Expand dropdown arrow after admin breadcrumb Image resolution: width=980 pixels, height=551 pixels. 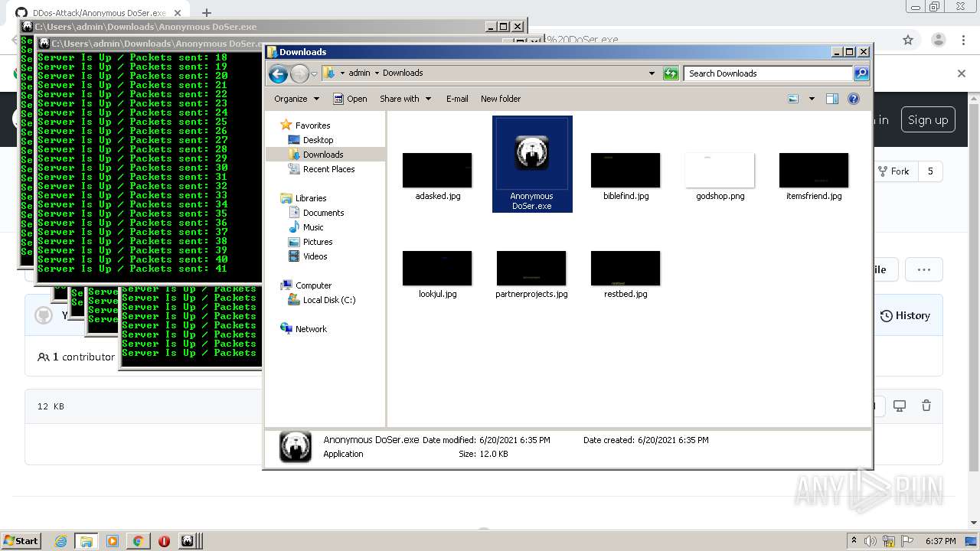click(x=377, y=73)
